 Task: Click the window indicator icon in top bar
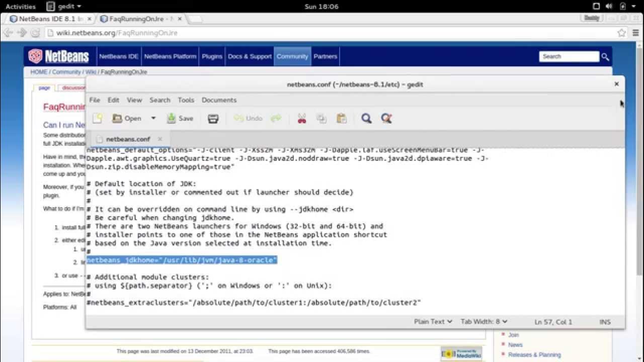(x=596, y=7)
